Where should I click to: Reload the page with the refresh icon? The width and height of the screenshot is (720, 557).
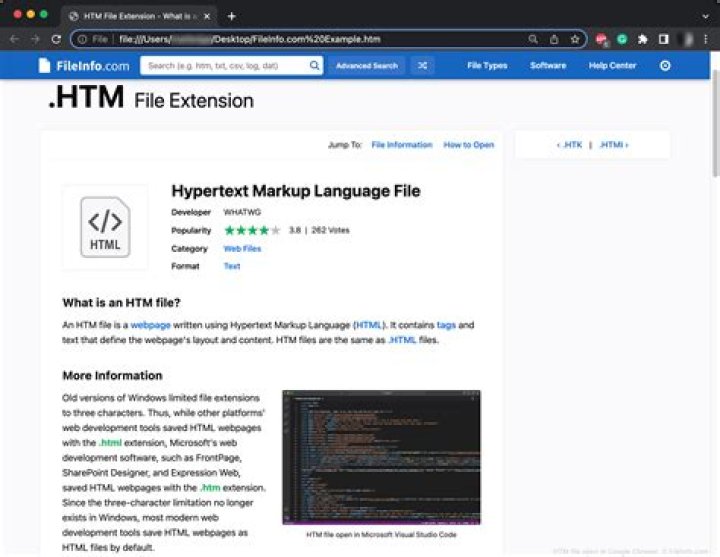click(x=57, y=39)
